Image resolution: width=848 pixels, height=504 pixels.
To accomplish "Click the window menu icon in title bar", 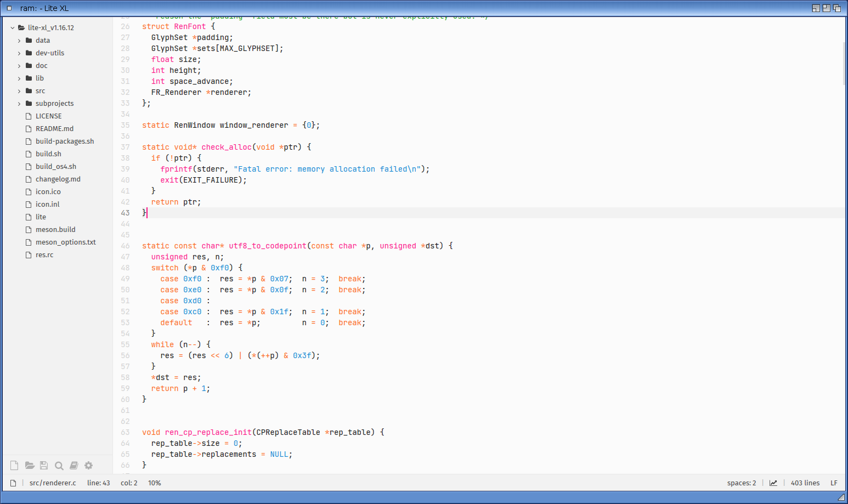I will tap(9, 8).
